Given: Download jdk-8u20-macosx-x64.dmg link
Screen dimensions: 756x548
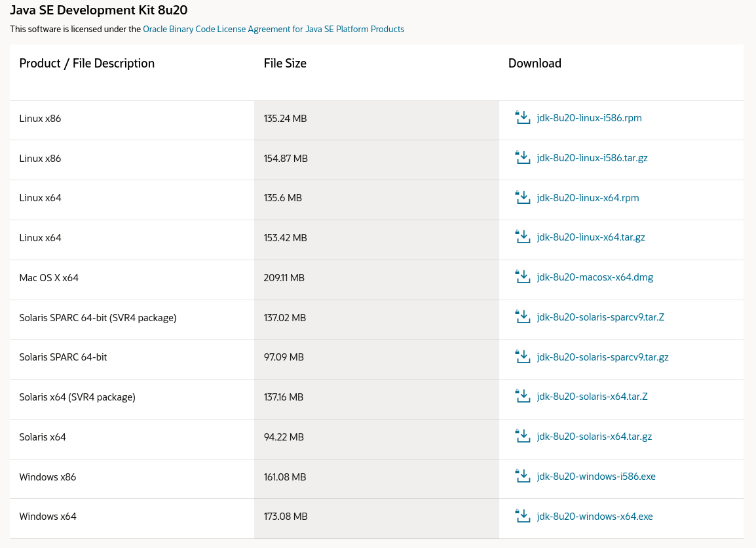Looking at the screenshot, I should [595, 277].
